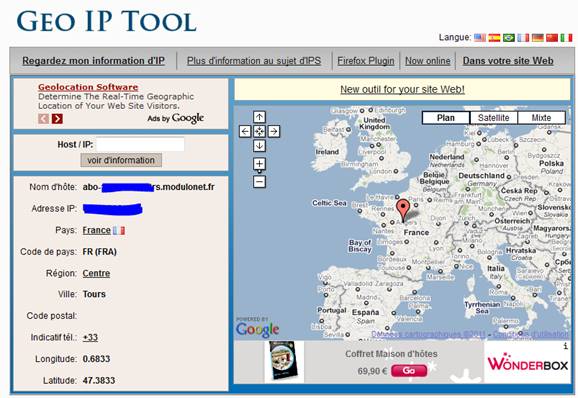Viewport: 578px width, 398px height.
Task: Click the latitude value 47.3833
Action: click(99, 380)
